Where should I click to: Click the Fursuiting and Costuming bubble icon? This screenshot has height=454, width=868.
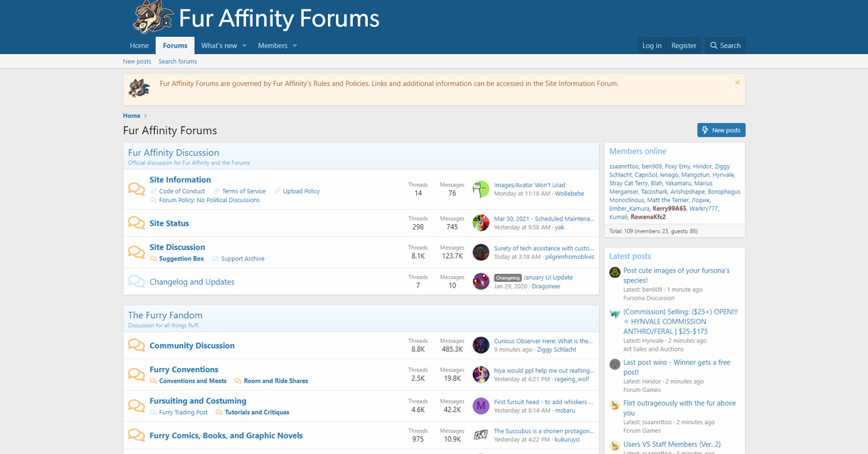[x=136, y=406]
